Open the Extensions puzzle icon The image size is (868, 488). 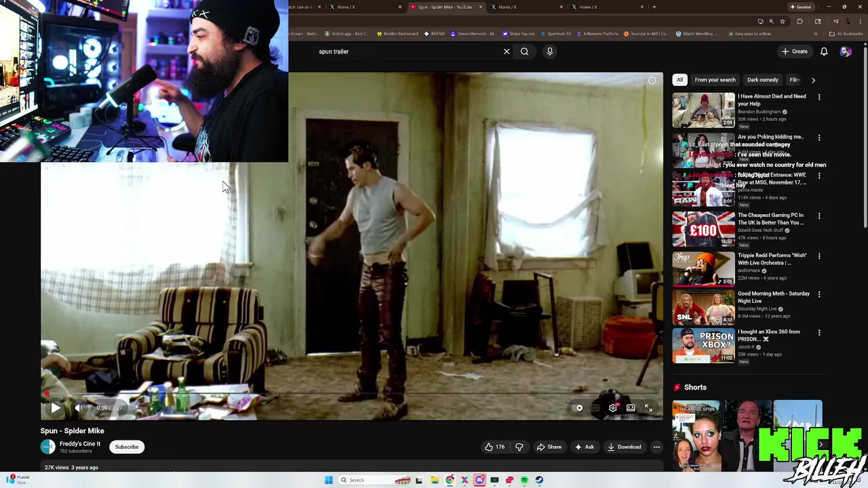(800, 22)
